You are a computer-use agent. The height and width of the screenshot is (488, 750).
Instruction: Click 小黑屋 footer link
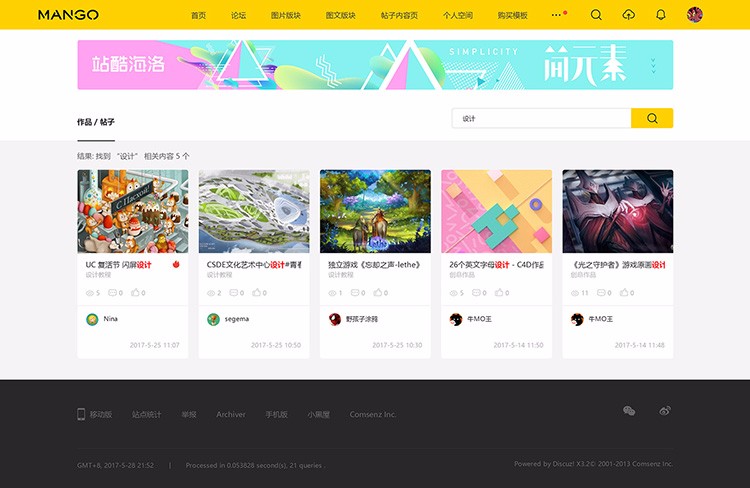[319, 414]
